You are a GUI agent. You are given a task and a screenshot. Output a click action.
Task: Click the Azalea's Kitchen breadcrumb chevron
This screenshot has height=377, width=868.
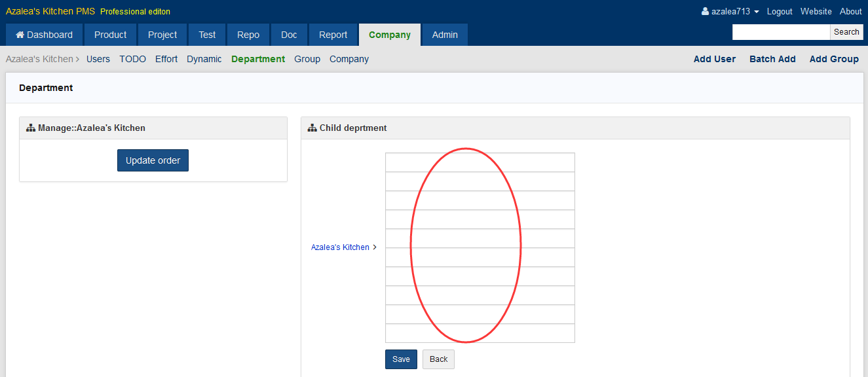click(x=77, y=59)
